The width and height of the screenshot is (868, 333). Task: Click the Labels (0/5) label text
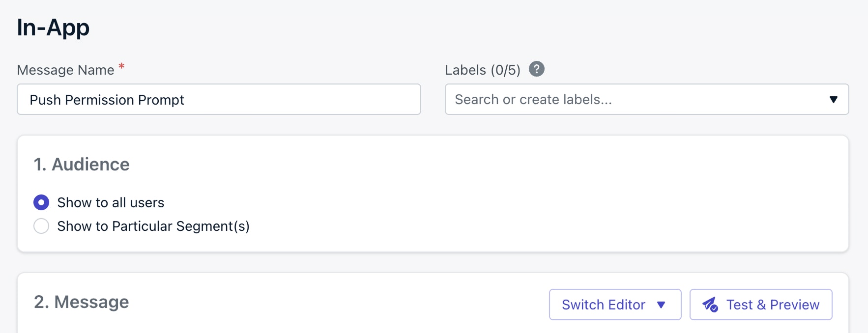coord(482,70)
